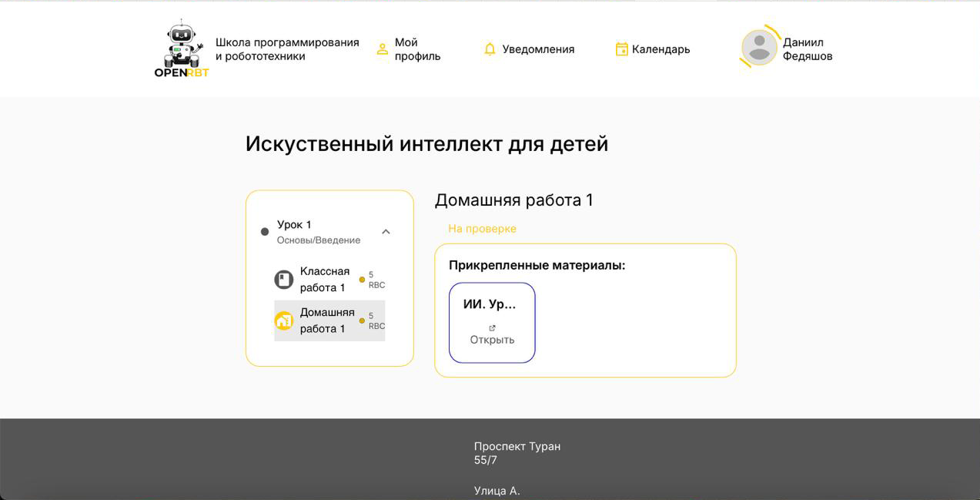Image resolution: width=980 pixels, height=500 pixels.
Task: Open the Мой профиль menu item
Action: pos(417,49)
